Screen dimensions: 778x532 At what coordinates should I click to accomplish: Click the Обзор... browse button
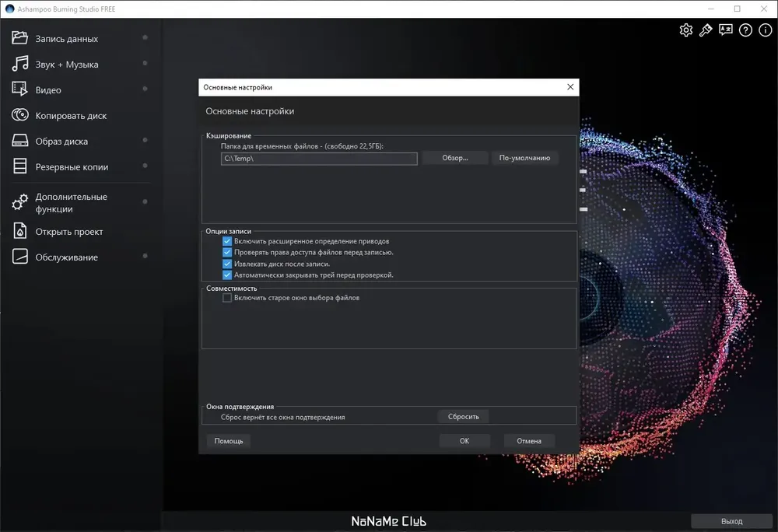[455, 158]
